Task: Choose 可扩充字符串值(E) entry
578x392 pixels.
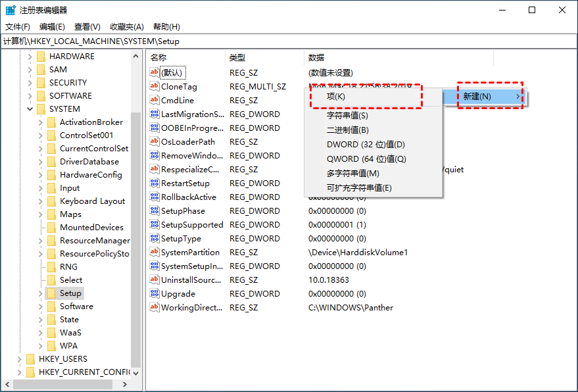Action: point(373,187)
